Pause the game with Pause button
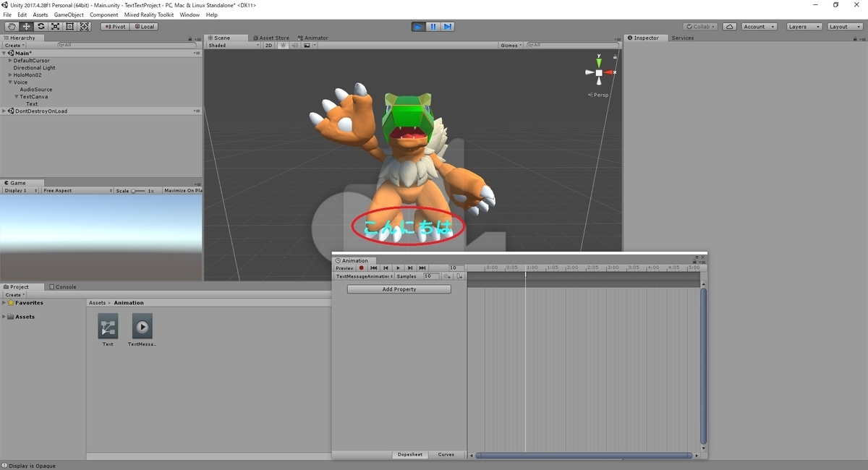 pos(433,27)
